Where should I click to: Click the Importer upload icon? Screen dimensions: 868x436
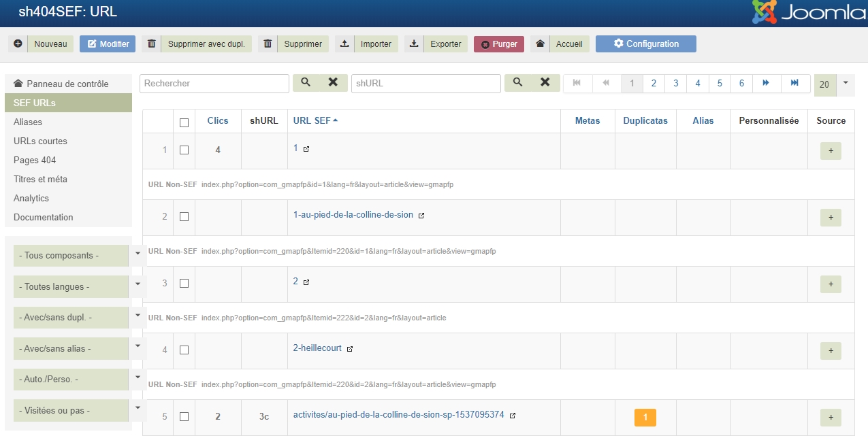[344, 44]
